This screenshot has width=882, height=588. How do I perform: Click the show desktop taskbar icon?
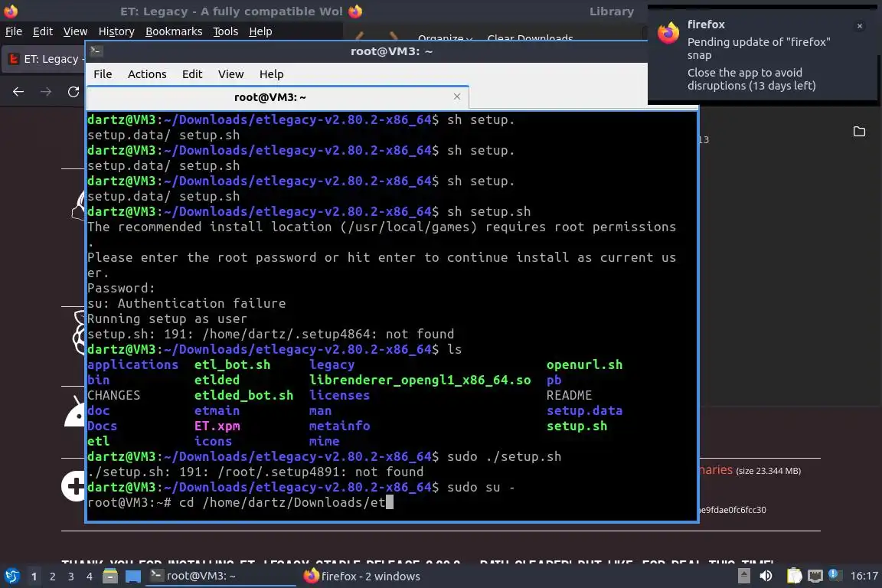click(133, 577)
